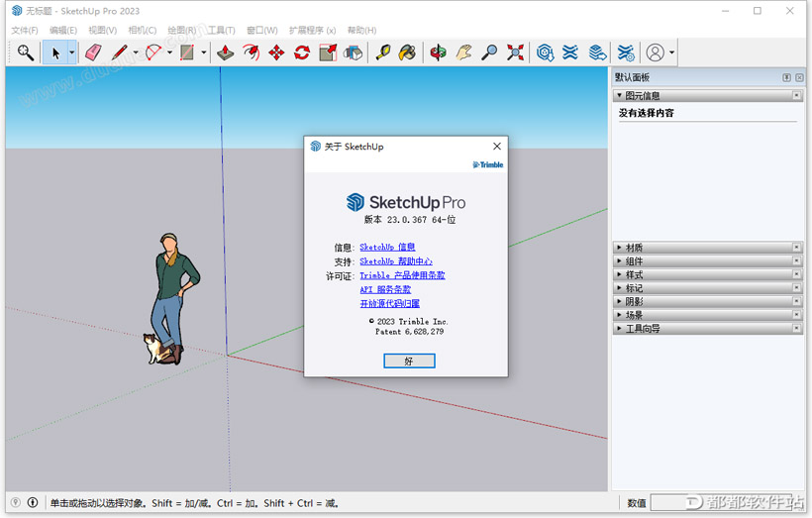The width and height of the screenshot is (812, 518).
Task: Open Extension Warehouse icon
Action: point(570,52)
